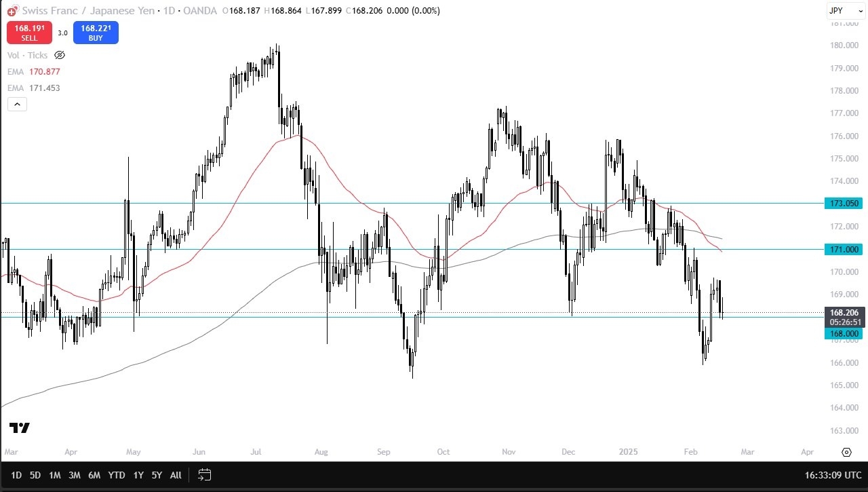Screen dimensions: 868x492
Task: Click the 173.050 horizontal line price label
Action: point(843,203)
